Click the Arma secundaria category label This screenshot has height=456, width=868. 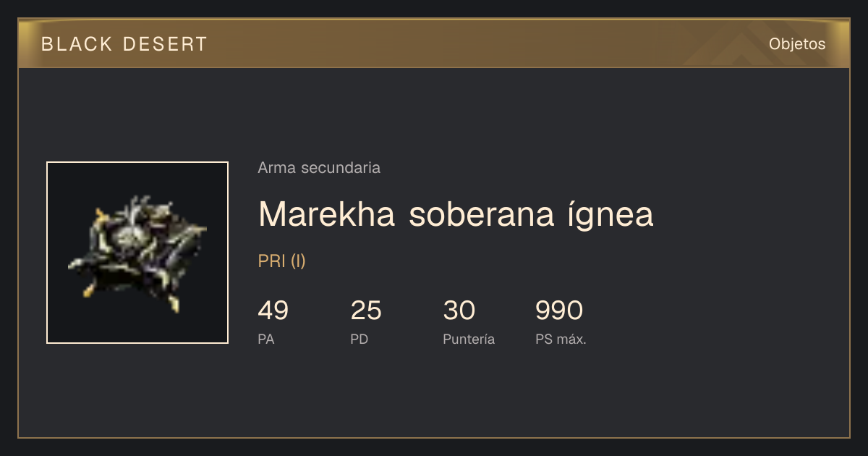(x=319, y=168)
